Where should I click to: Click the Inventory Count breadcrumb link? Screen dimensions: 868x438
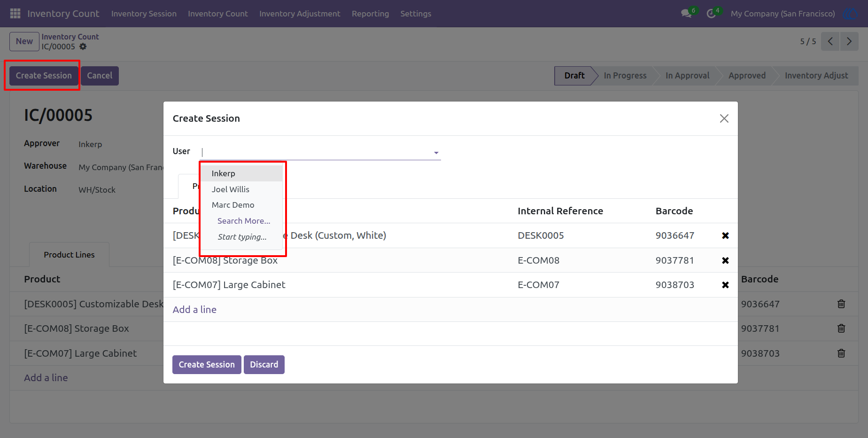pyautogui.click(x=70, y=37)
